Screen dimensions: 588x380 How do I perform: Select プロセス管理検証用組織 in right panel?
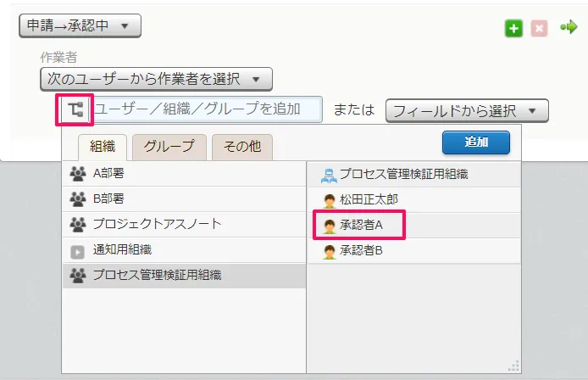pos(414,175)
